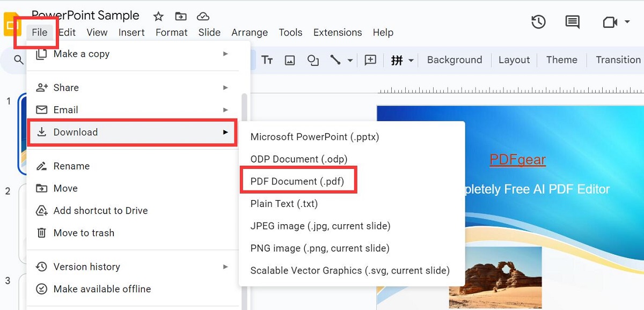
Task: Open the Transition panel
Action: tap(618, 60)
